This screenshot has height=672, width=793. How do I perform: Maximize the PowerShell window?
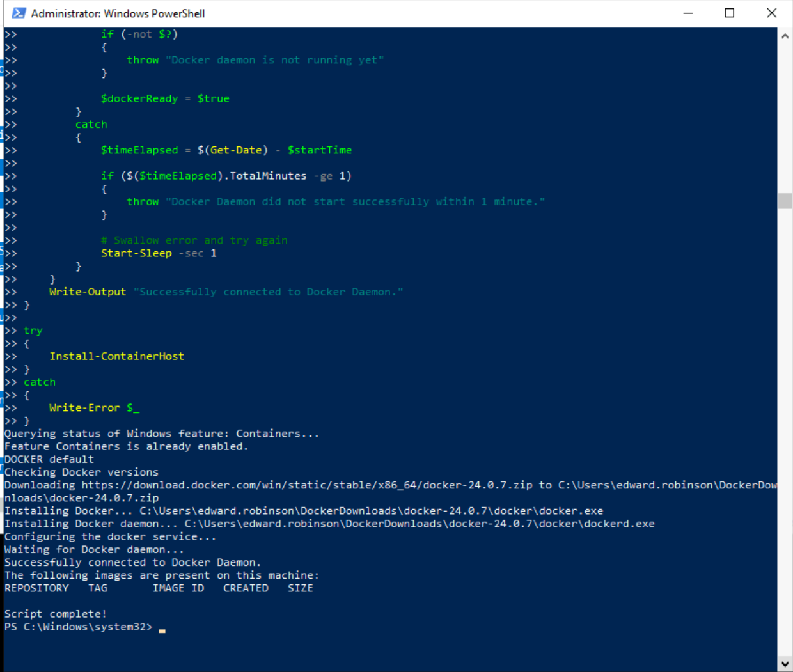[x=730, y=13]
